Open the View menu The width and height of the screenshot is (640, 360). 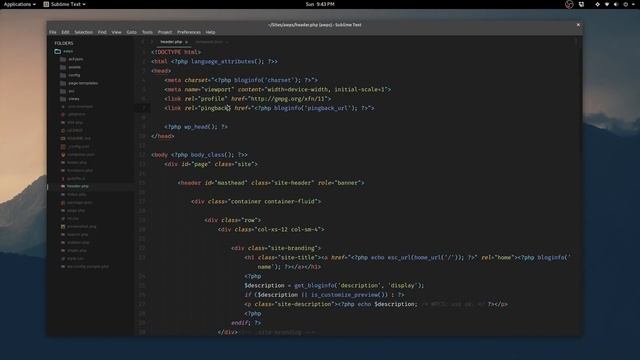(116, 32)
